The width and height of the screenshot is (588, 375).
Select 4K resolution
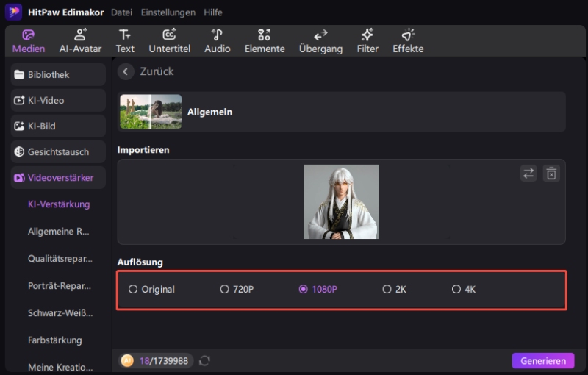(x=456, y=290)
